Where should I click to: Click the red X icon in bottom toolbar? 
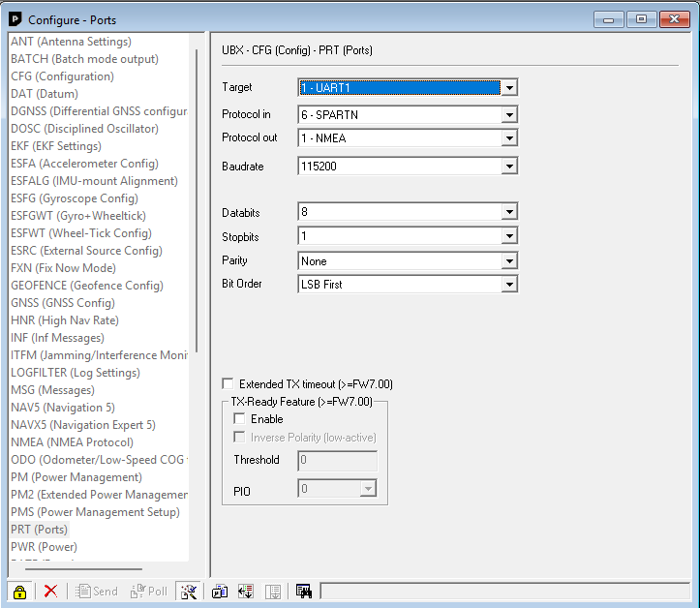click(x=50, y=592)
